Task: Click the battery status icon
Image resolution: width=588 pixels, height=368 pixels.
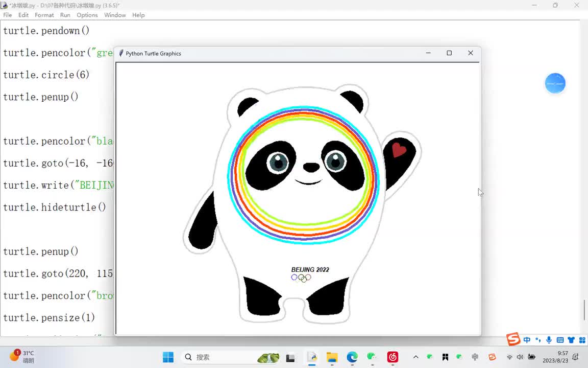Action: [531, 357]
